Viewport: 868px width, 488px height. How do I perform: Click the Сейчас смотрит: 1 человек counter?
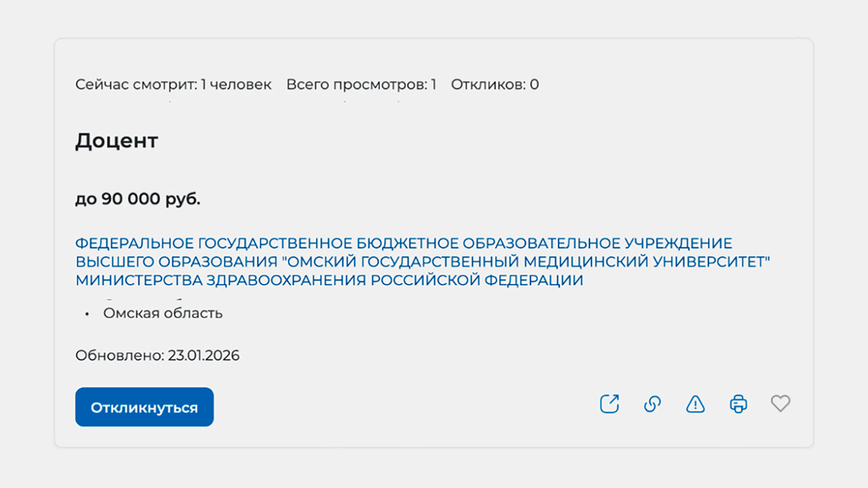pyautogui.click(x=173, y=85)
